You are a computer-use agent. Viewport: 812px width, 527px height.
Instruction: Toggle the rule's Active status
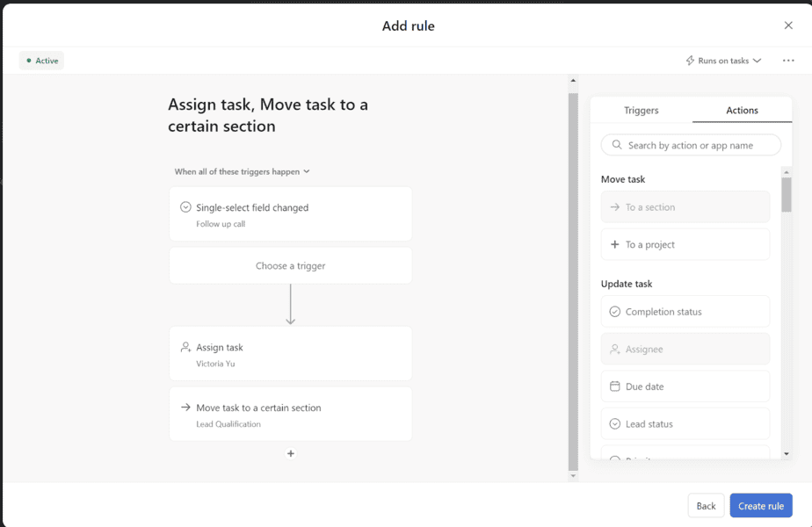click(x=41, y=60)
